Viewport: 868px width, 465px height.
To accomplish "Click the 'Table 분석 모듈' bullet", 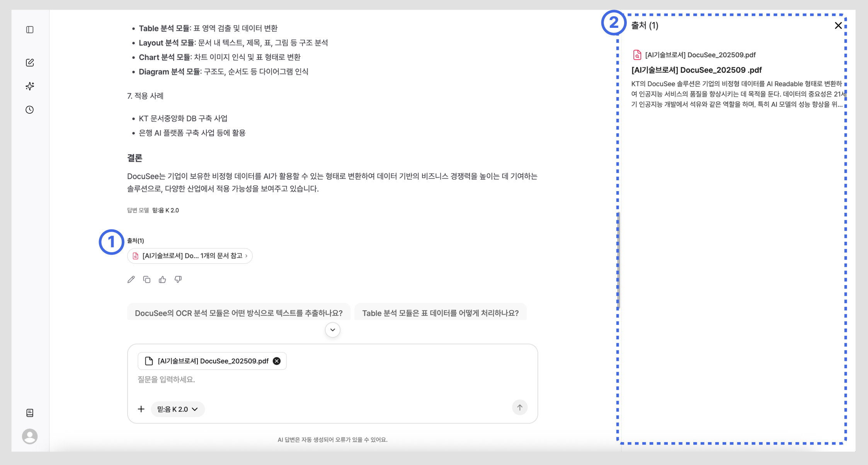I will pyautogui.click(x=208, y=28).
